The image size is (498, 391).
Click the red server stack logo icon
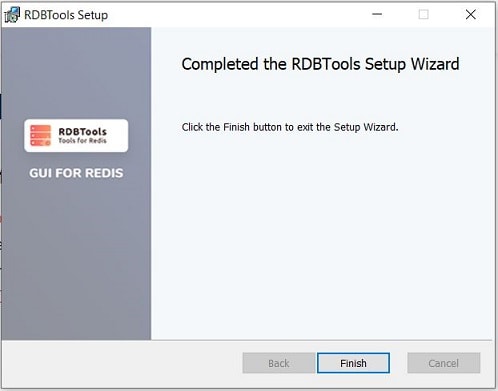pyautogui.click(x=40, y=135)
